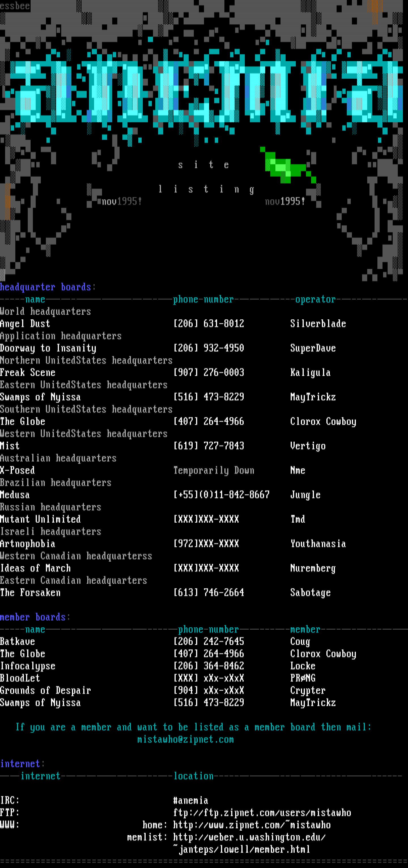Image resolution: width=408 pixels, height=868 pixels.
Task: Click the operator column header
Action: tap(315, 299)
